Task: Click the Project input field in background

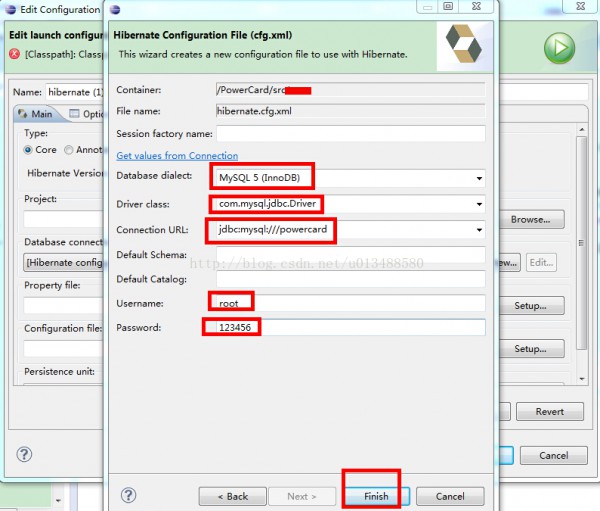Action: click(x=64, y=220)
